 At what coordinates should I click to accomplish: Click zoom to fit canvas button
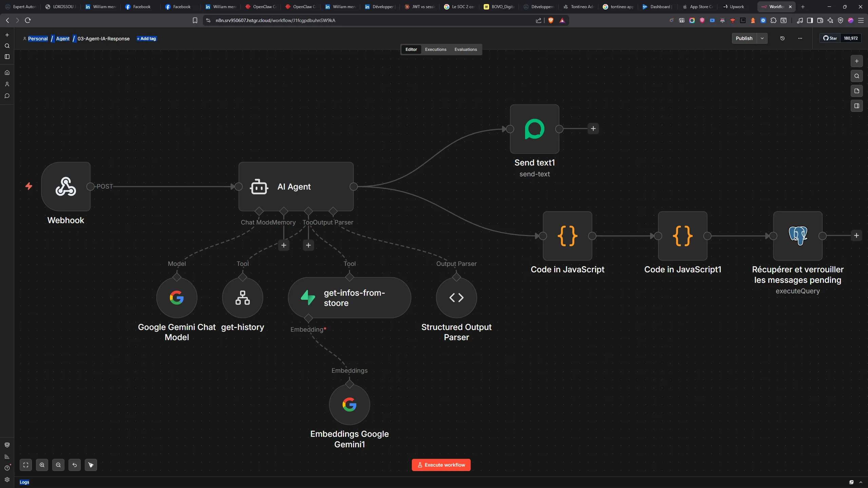(26, 465)
